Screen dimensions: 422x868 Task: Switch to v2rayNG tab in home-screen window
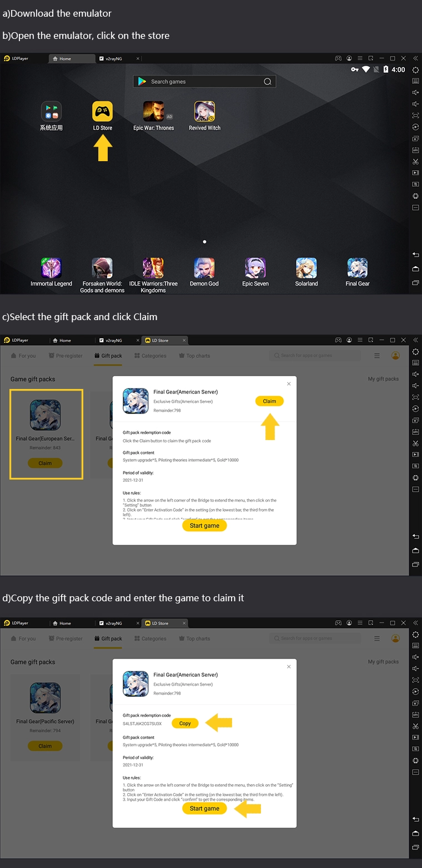click(x=115, y=58)
